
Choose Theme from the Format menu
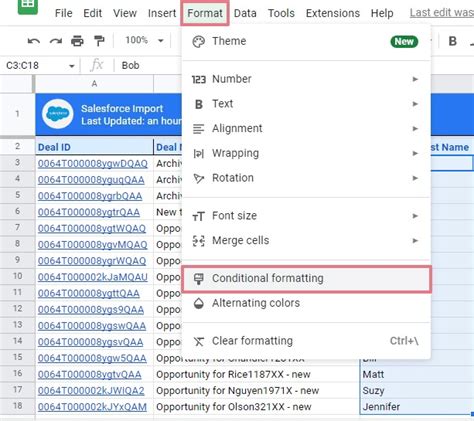click(x=306, y=41)
